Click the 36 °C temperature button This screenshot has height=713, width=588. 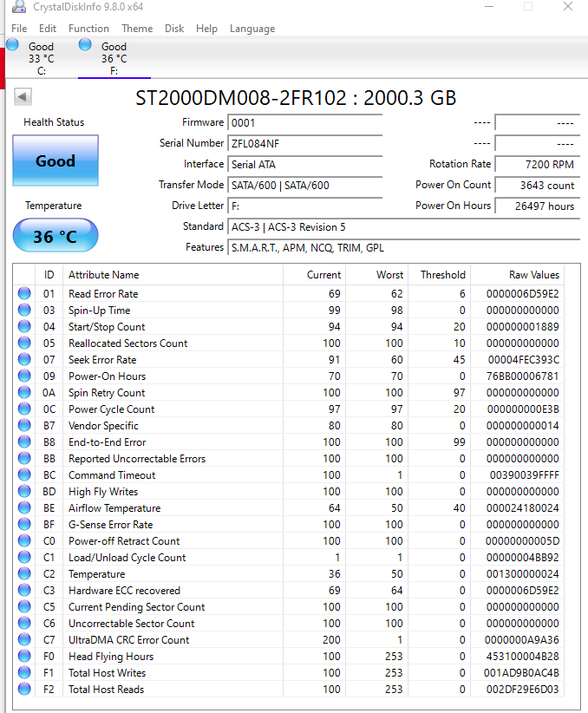click(56, 236)
